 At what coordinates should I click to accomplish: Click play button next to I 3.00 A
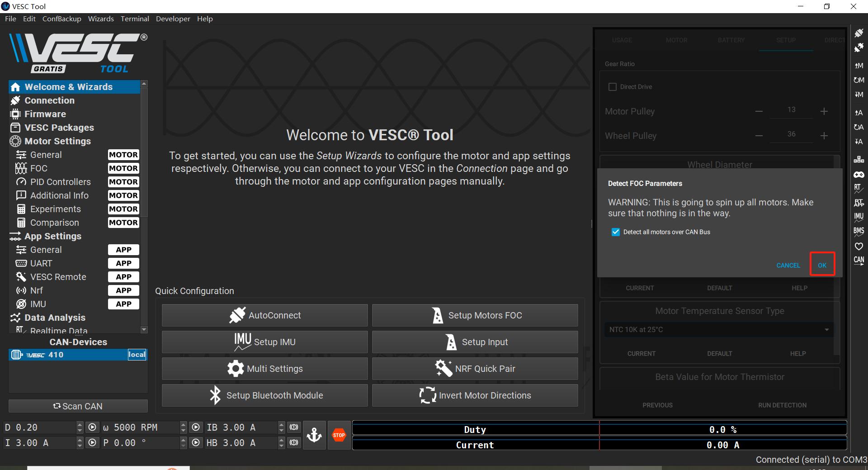pyautogui.click(x=92, y=443)
